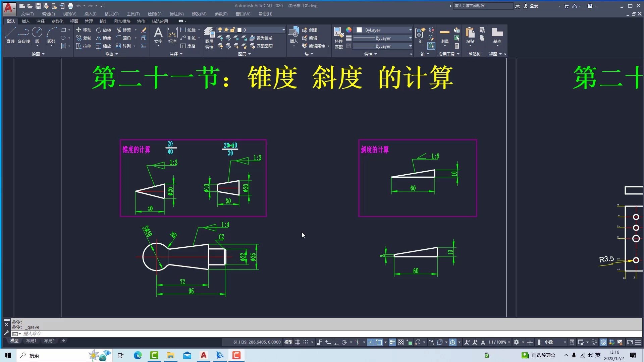Toggle grid display in the status bar
This screenshot has width=644, height=362.
pos(297,342)
